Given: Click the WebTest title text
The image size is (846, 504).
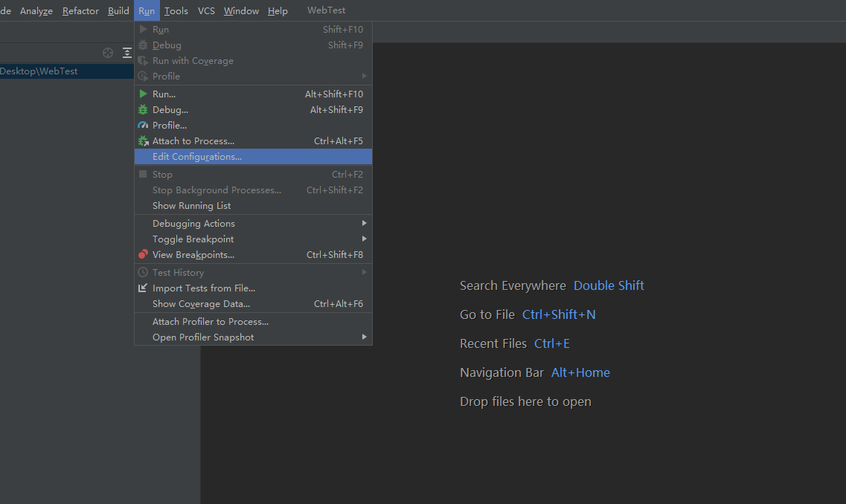Looking at the screenshot, I should click(x=326, y=10).
